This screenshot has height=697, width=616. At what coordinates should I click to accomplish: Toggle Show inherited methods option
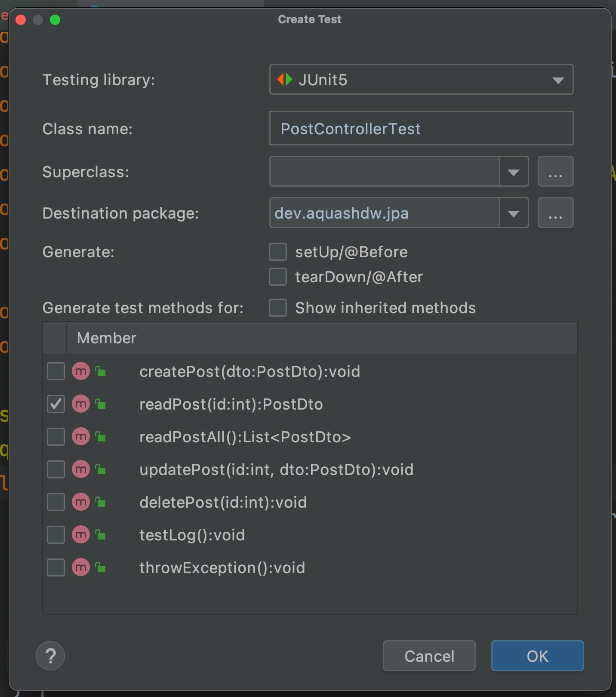[x=278, y=308]
